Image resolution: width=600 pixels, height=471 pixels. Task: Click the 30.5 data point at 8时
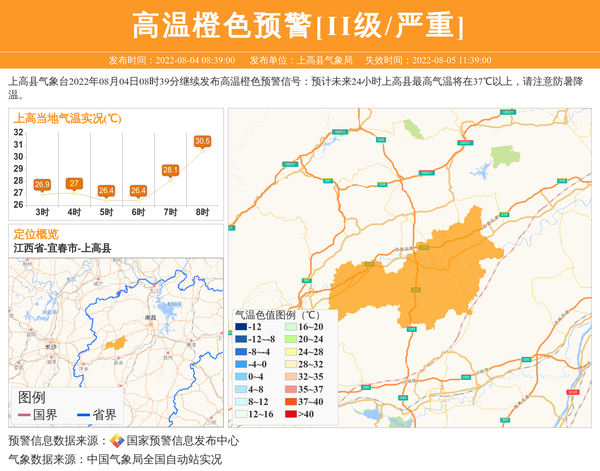pos(202,141)
